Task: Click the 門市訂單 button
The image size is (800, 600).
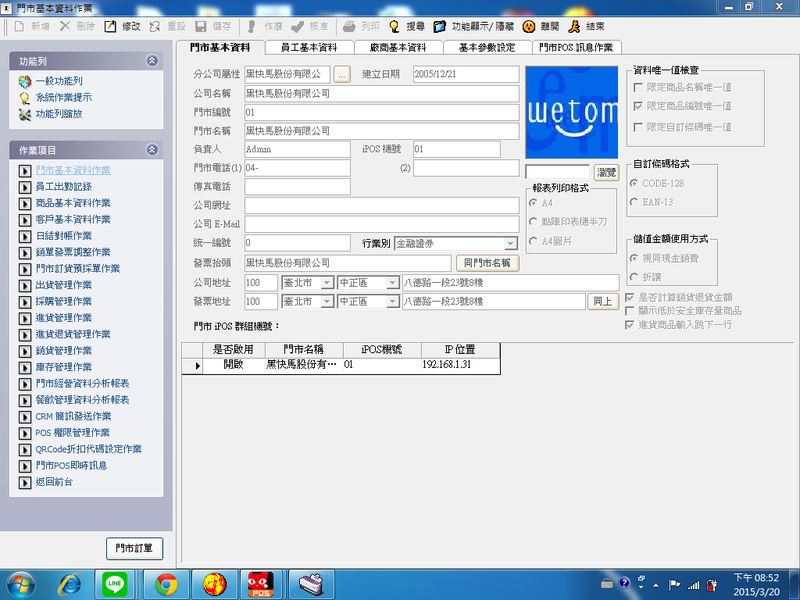Action: (135, 548)
